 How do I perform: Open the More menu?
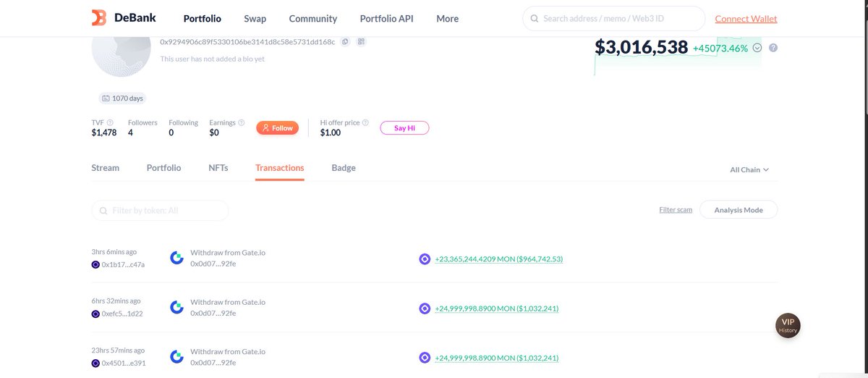tap(447, 18)
